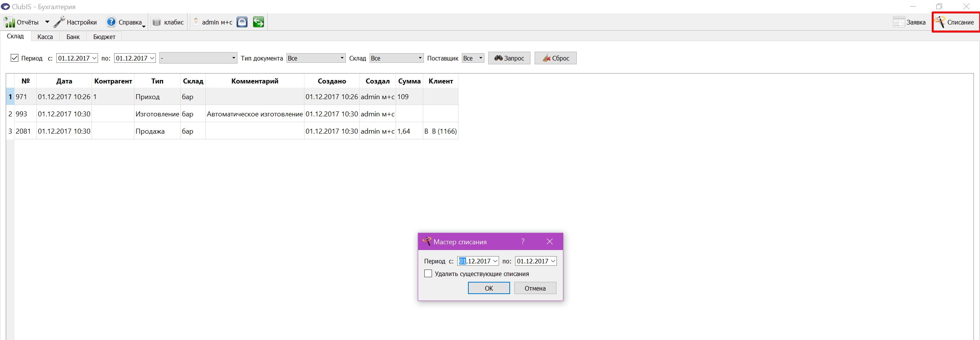Click 'Автоматическое изготовление' comment cell
This screenshot has width=980, height=340.
click(255, 114)
